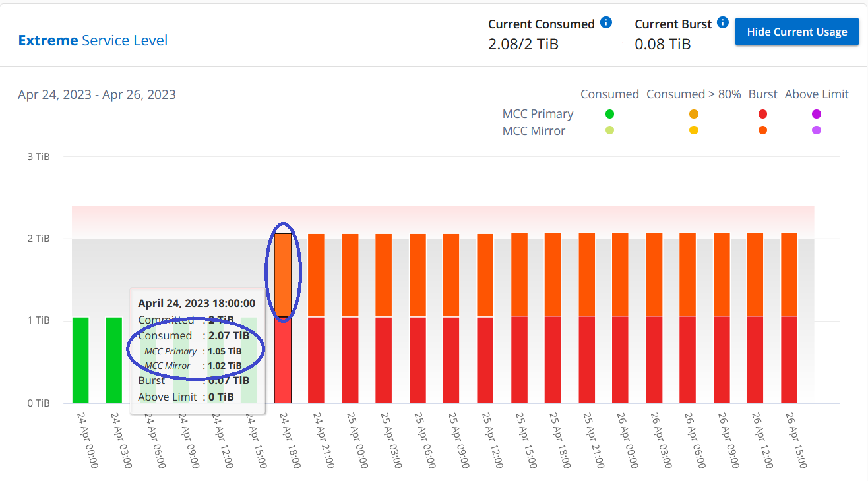
Task: Click the MCC Mirror Above Limit dot
Action: coord(817,130)
